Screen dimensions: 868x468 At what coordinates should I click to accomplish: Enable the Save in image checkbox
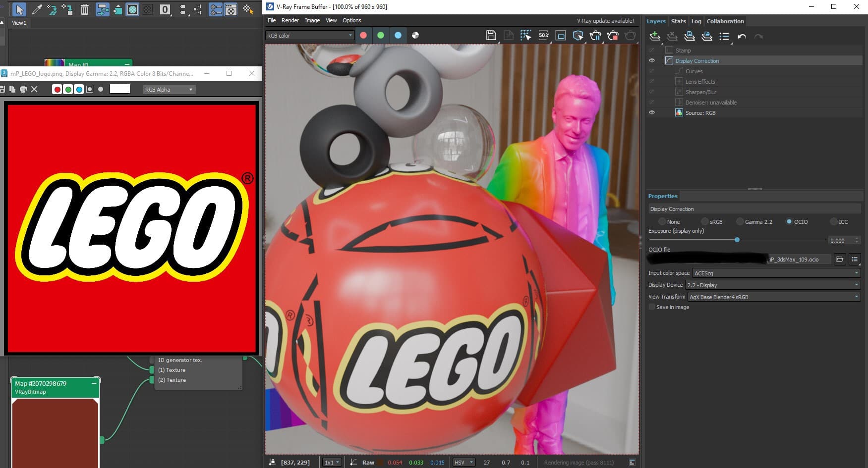652,307
